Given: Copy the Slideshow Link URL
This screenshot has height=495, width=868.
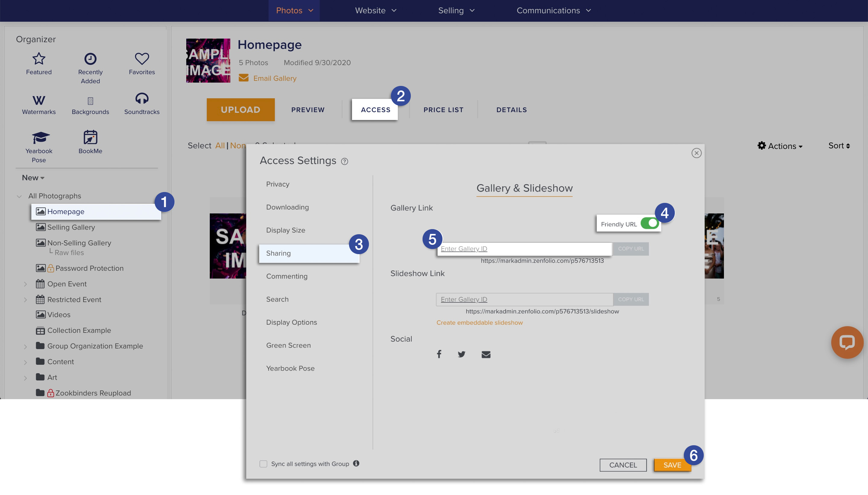Looking at the screenshot, I should point(631,299).
